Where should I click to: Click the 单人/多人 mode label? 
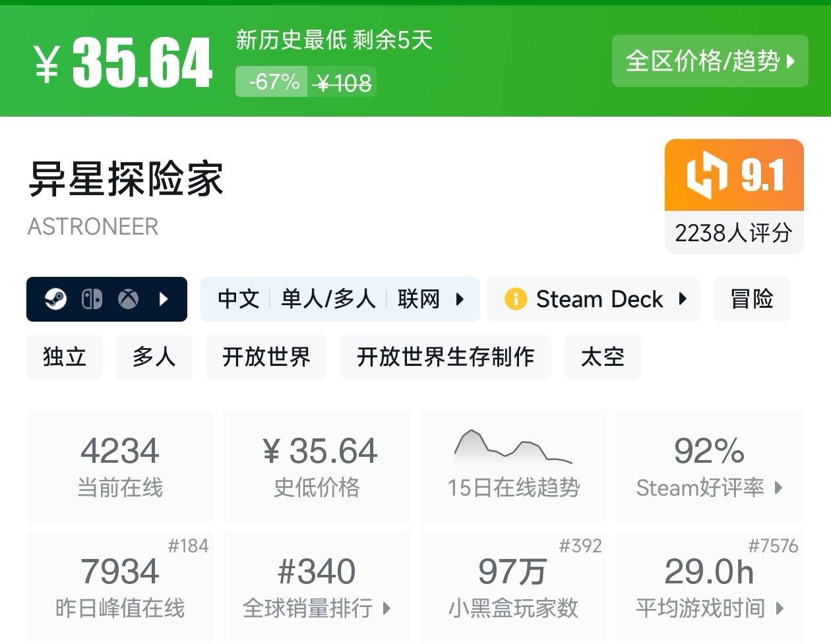coord(328,299)
